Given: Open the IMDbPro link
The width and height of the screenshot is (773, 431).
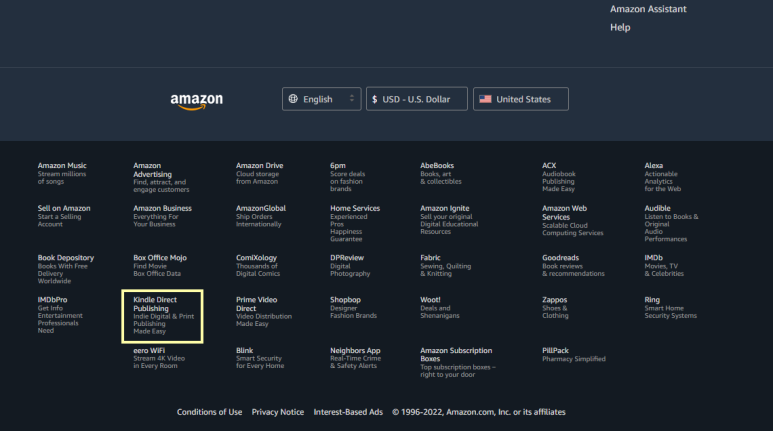Looking at the screenshot, I should point(60,315).
